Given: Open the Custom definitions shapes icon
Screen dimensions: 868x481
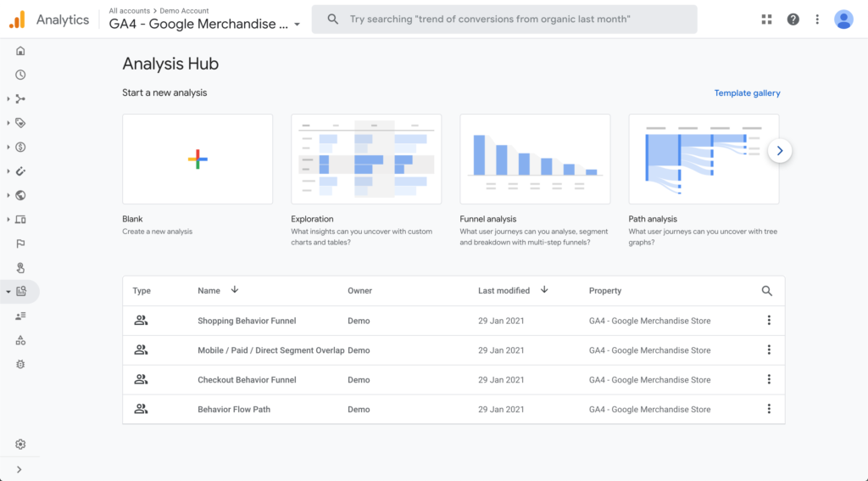Looking at the screenshot, I should tap(20, 340).
